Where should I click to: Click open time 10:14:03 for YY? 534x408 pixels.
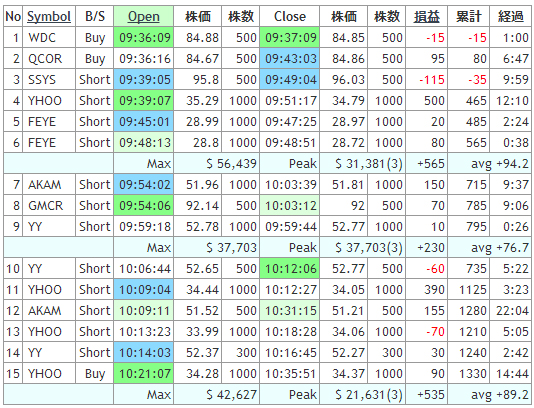(144, 352)
